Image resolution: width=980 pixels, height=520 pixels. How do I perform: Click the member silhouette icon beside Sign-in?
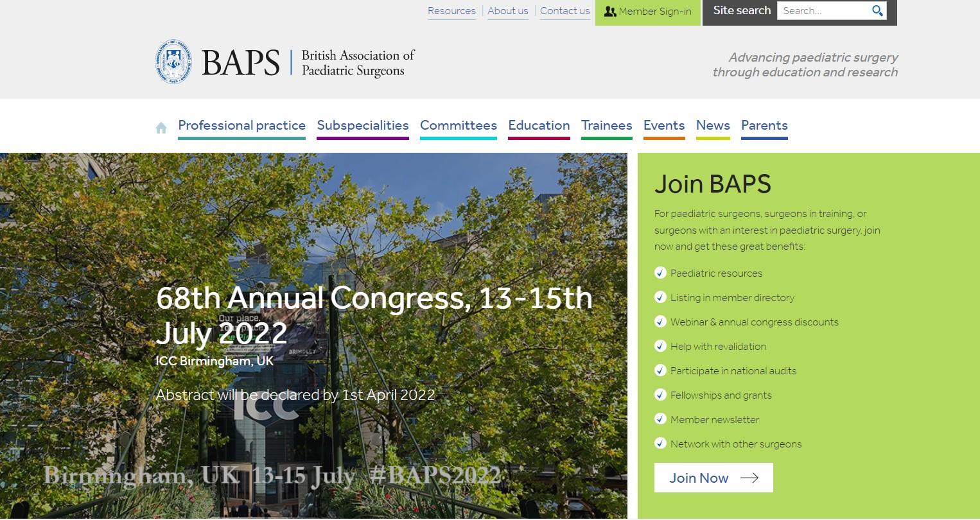click(x=609, y=12)
